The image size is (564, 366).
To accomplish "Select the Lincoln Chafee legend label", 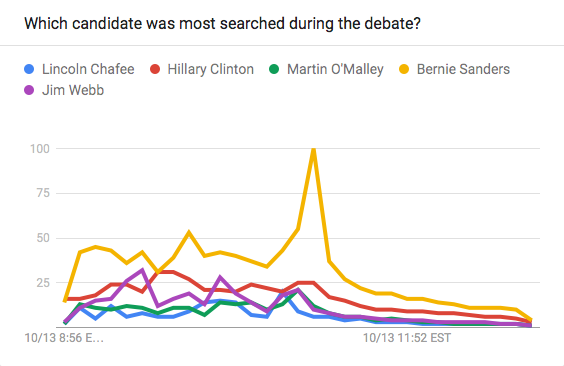I will tap(88, 69).
